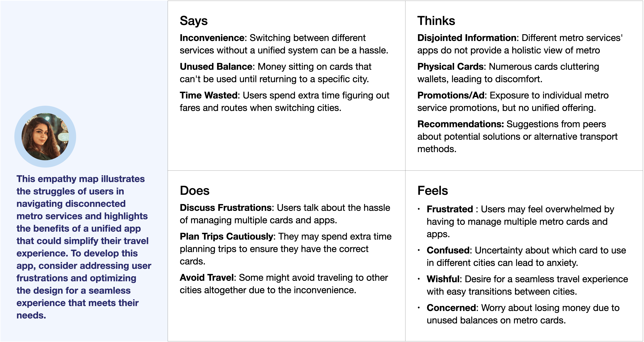This screenshot has width=644, height=342.
Task: Select the 'Feels' quadrant heading
Action: click(x=432, y=191)
